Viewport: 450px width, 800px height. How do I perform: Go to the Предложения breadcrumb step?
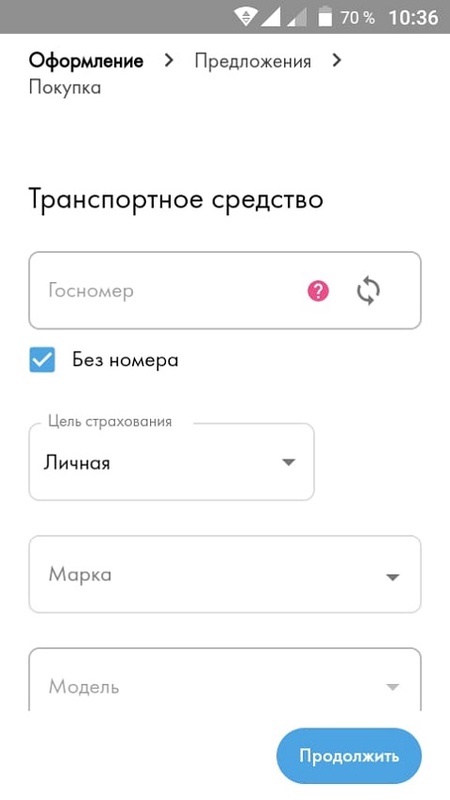point(253,61)
